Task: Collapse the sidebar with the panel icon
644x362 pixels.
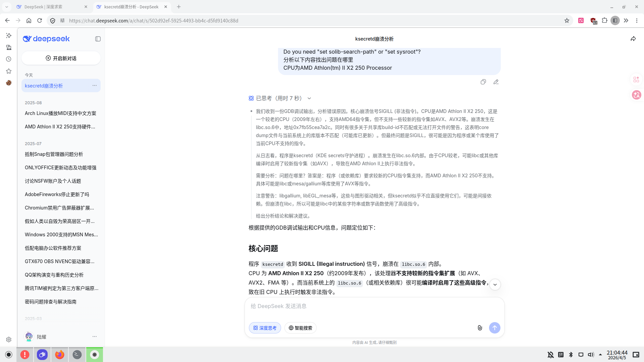Action: tap(98, 39)
